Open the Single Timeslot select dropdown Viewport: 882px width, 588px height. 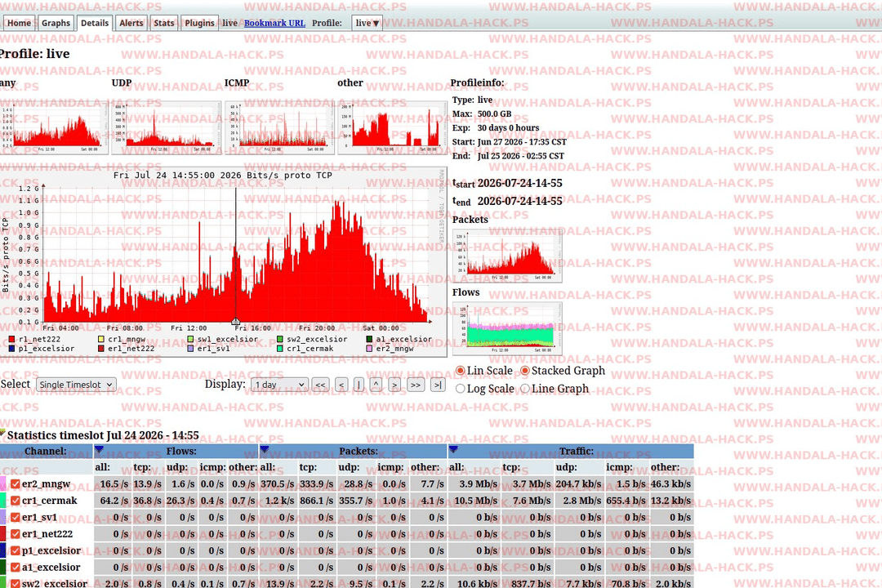pos(76,385)
